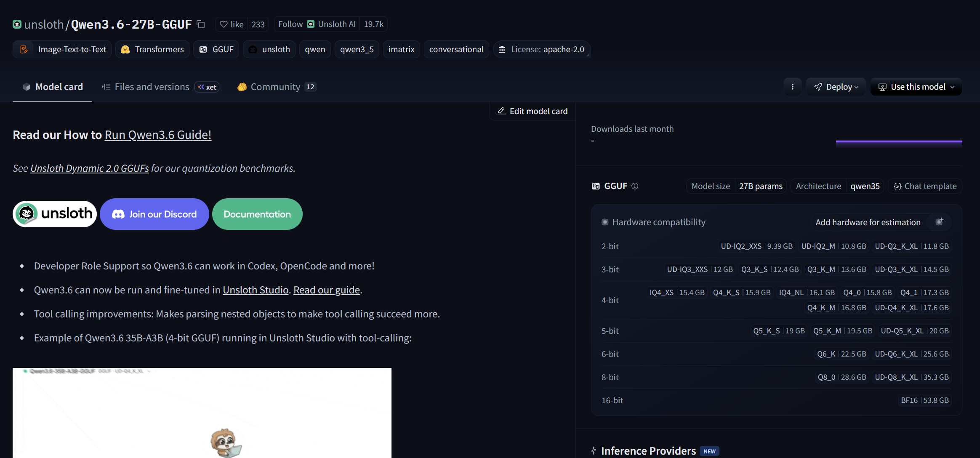Open the three-dot more options menu
The height and width of the screenshot is (458, 980).
coord(793,87)
